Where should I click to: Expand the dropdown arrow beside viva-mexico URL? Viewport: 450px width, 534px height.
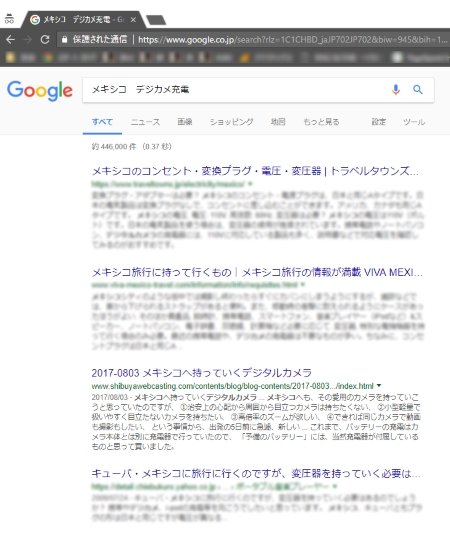click(x=302, y=284)
